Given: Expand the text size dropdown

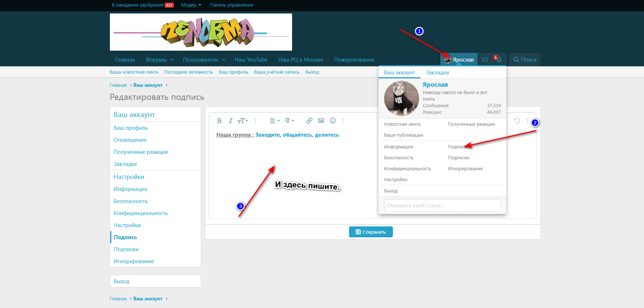Looking at the screenshot, I should click(x=242, y=121).
